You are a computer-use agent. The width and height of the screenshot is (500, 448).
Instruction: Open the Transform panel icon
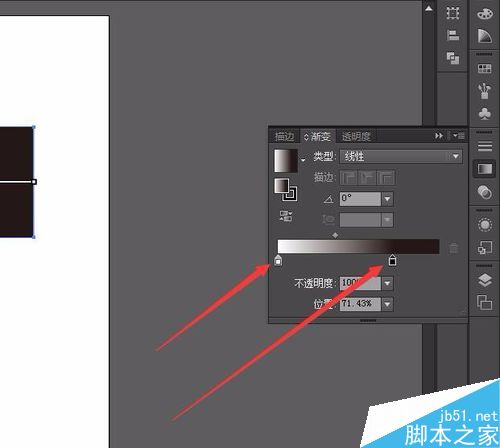pyautogui.click(x=453, y=13)
